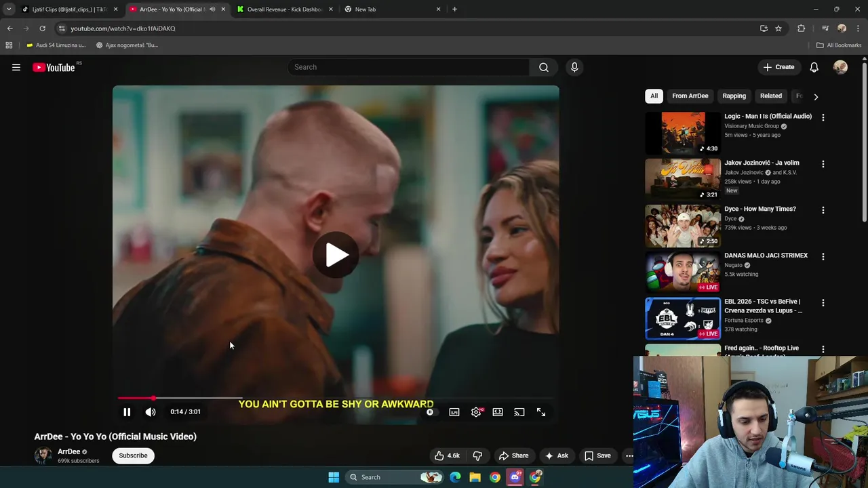868x488 pixels.
Task: Open the YouTube hamburger guide menu
Action: [16, 67]
